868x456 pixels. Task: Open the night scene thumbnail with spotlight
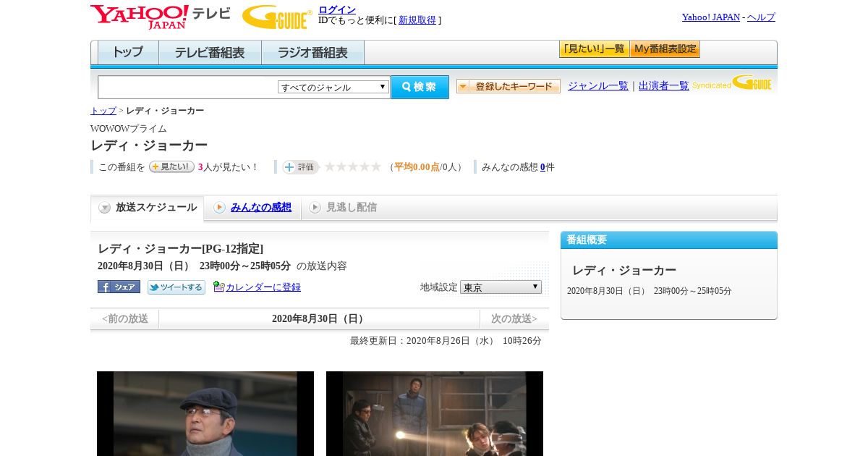tap(435, 413)
